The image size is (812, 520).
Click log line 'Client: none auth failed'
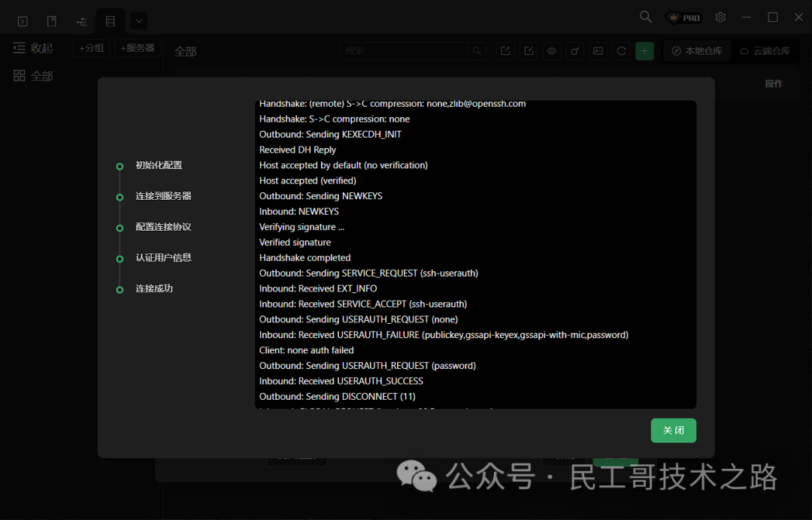click(x=307, y=350)
